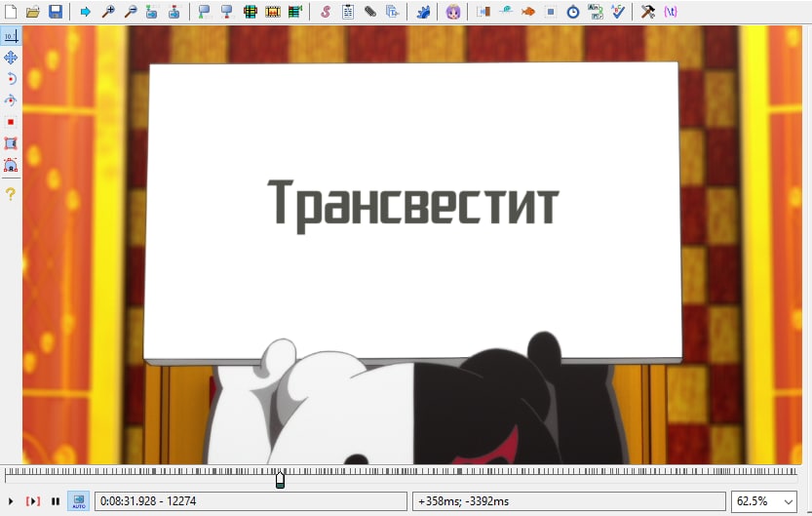Create a new subtitles file
This screenshot has width=812, height=516.
[11, 12]
